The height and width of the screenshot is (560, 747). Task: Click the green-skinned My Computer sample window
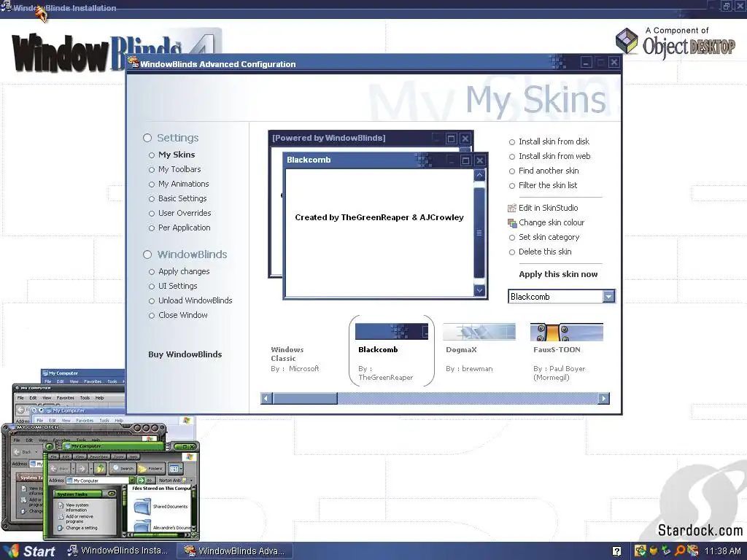click(x=121, y=491)
